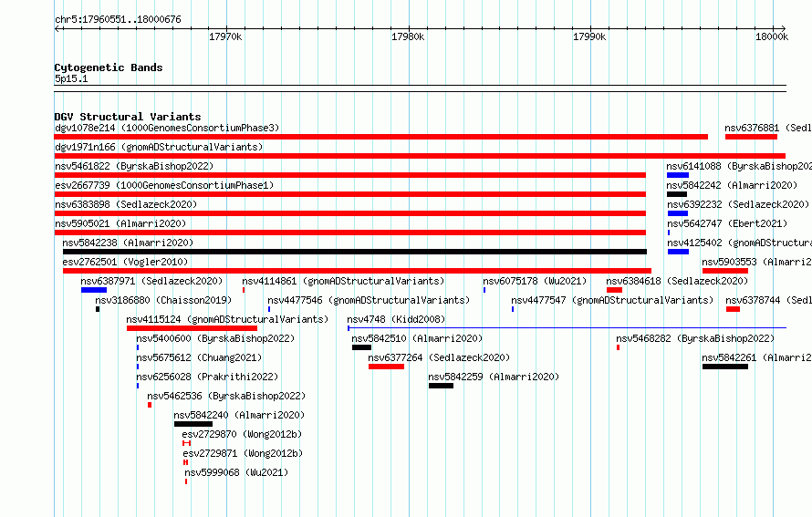Click nsv4477546 gnomAD variant label
This screenshot has height=517, width=812.
point(369,300)
